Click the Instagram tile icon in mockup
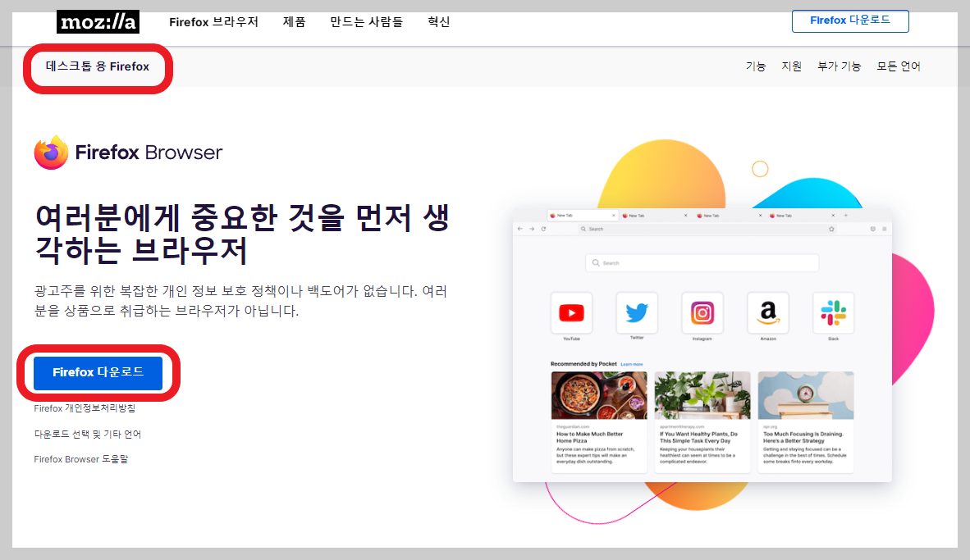 [x=702, y=312]
